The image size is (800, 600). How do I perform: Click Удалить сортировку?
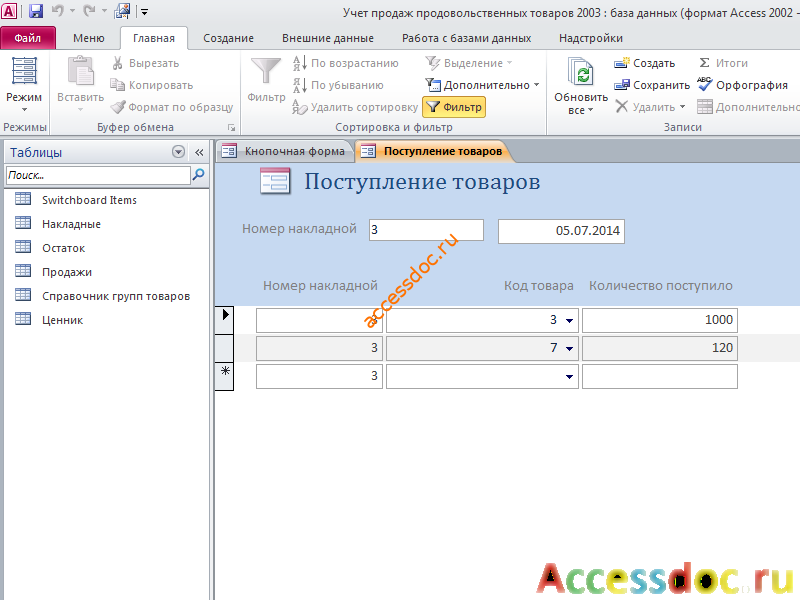click(x=355, y=107)
